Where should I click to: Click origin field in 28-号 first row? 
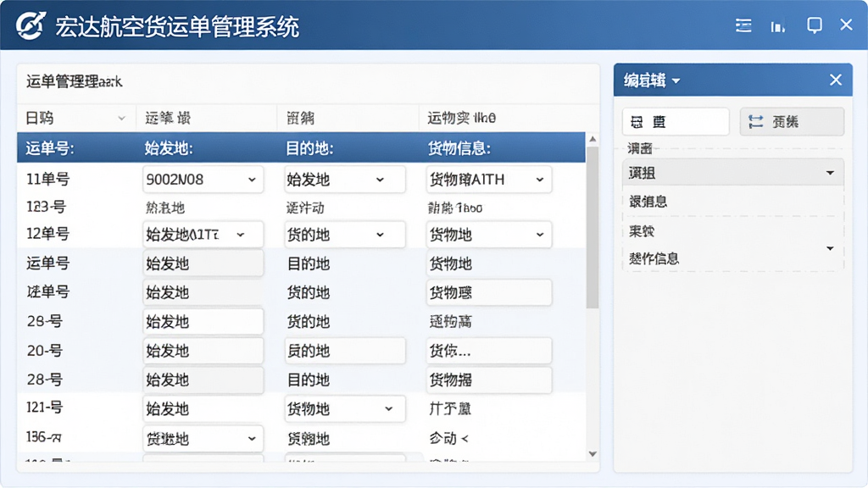pyautogui.click(x=203, y=321)
